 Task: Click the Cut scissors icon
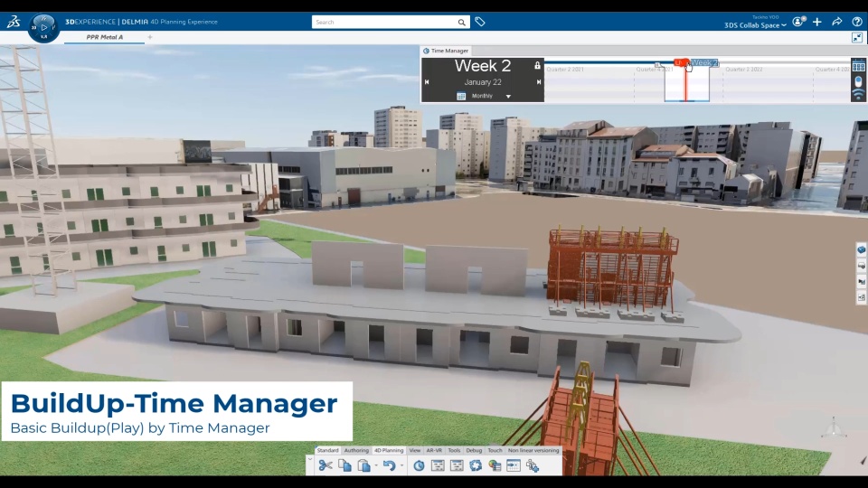click(x=325, y=466)
